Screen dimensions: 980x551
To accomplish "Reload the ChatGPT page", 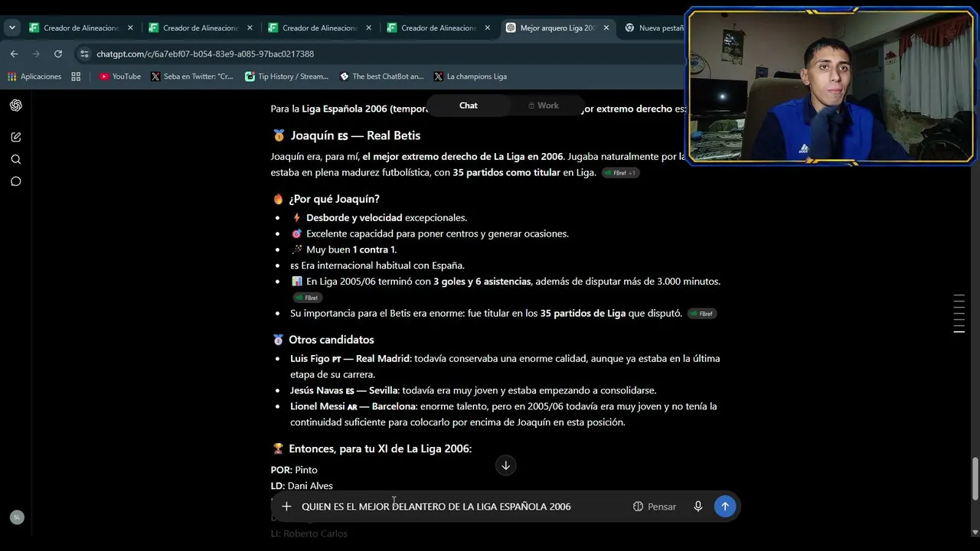I will [58, 54].
